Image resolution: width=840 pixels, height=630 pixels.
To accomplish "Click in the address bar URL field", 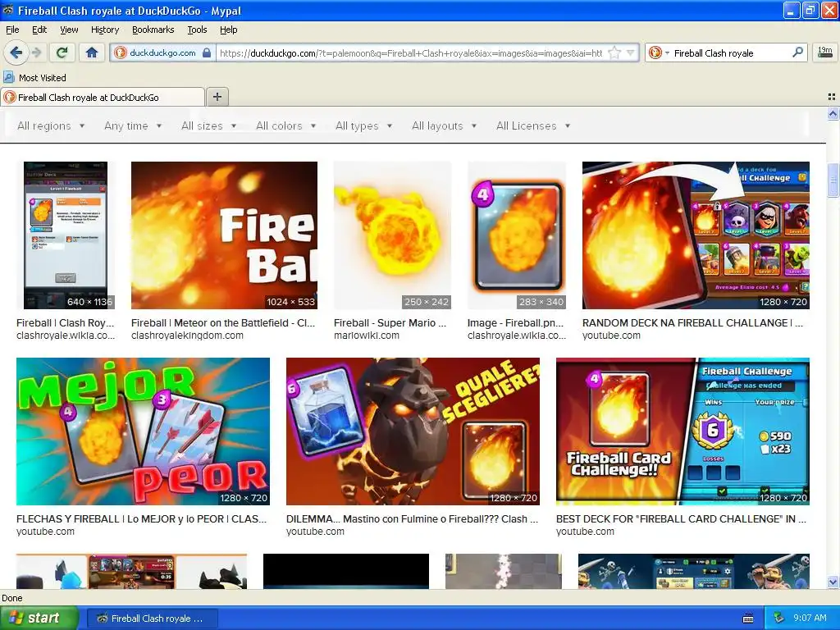I will point(411,53).
